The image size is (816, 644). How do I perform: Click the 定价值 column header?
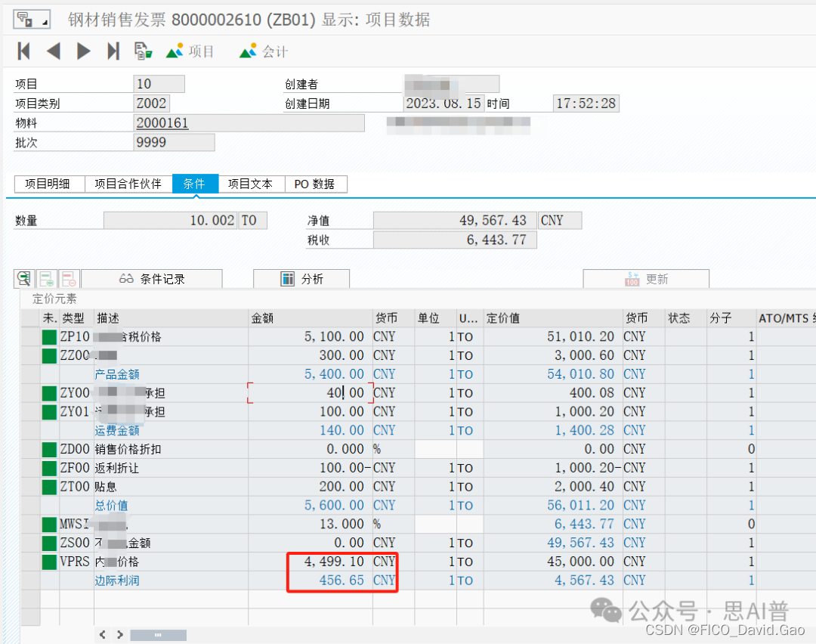(x=554, y=318)
